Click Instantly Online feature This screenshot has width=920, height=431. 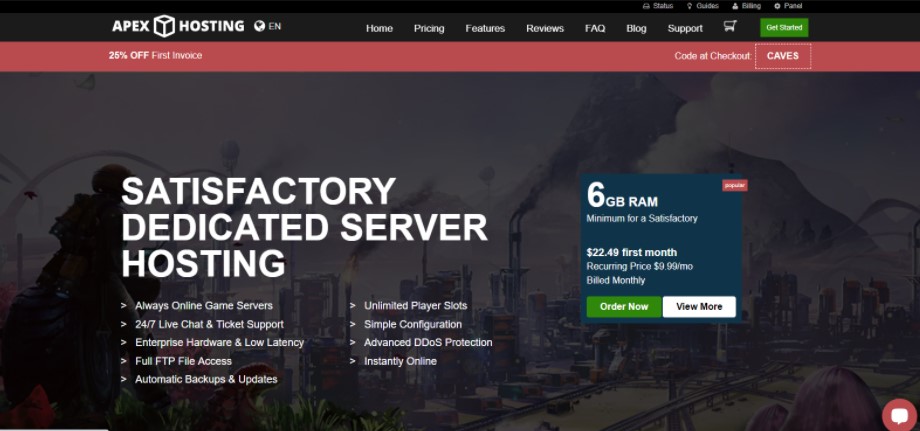[x=400, y=361]
